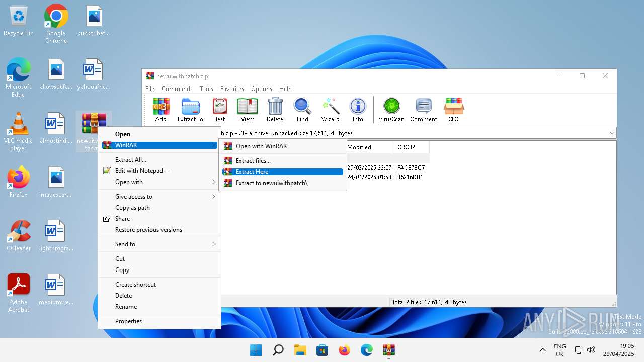
Task: Open the Options menu
Action: tap(262, 89)
